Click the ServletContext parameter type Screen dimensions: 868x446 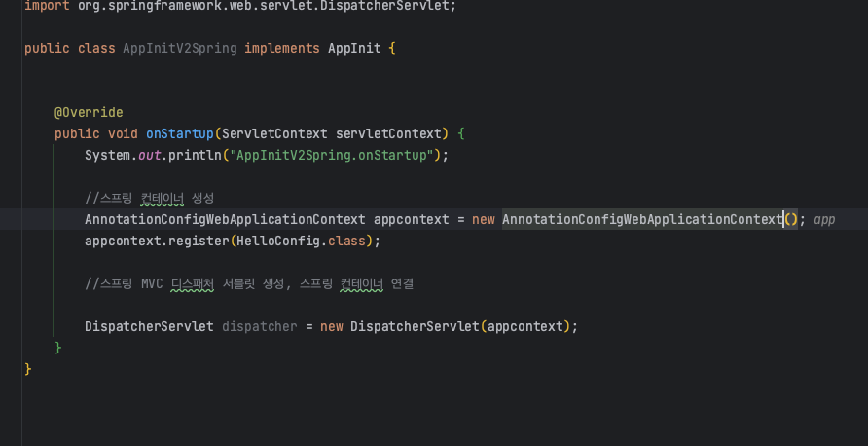(x=274, y=134)
